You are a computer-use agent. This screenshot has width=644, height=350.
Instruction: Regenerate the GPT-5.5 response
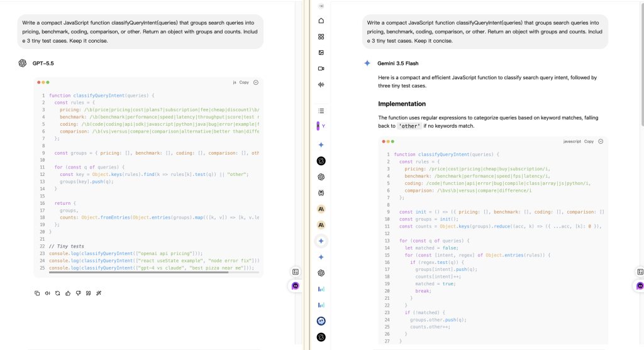point(57,293)
